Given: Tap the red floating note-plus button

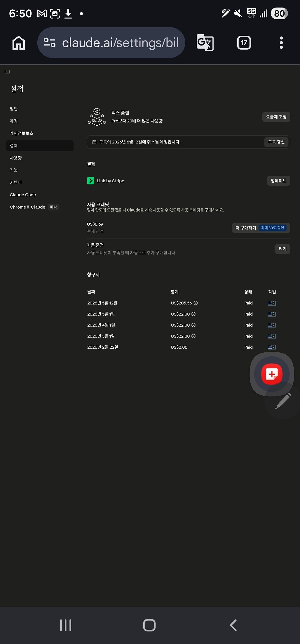Looking at the screenshot, I should 272,374.
